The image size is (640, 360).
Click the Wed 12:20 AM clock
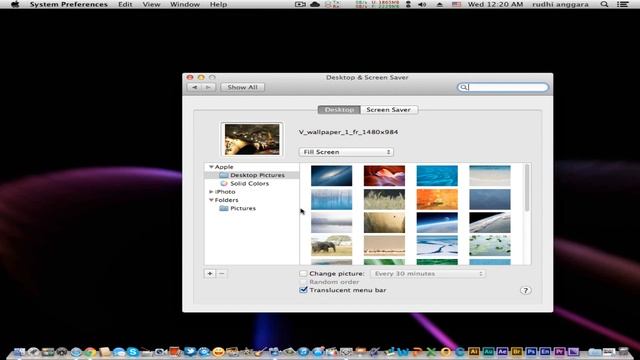496,4
